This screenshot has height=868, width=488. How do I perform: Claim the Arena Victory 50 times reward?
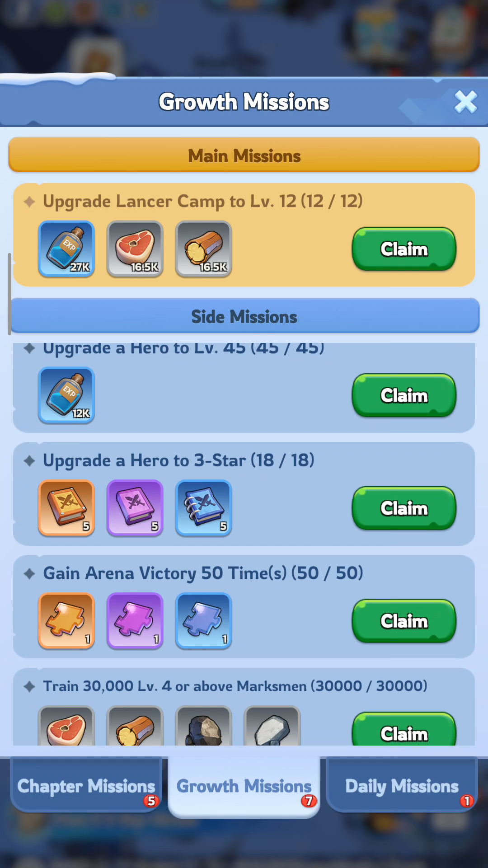pos(404,622)
